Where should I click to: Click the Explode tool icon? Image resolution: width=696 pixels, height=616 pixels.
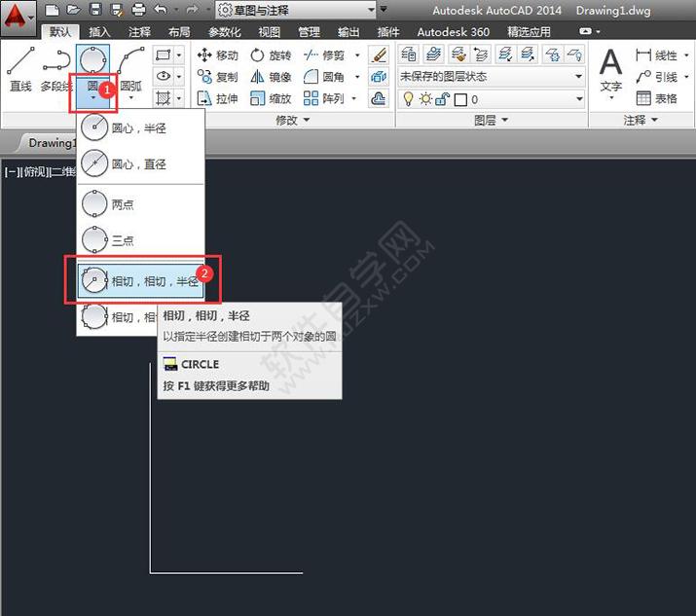click(379, 77)
